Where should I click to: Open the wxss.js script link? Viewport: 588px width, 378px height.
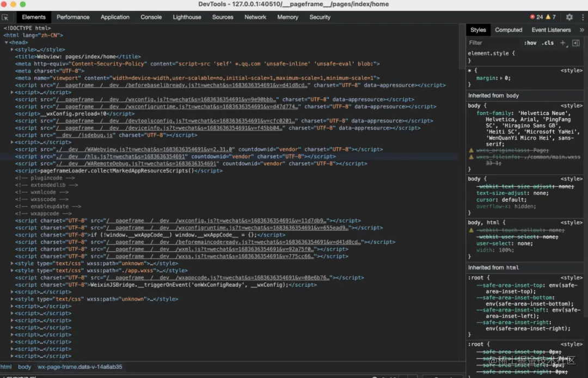pos(210,256)
